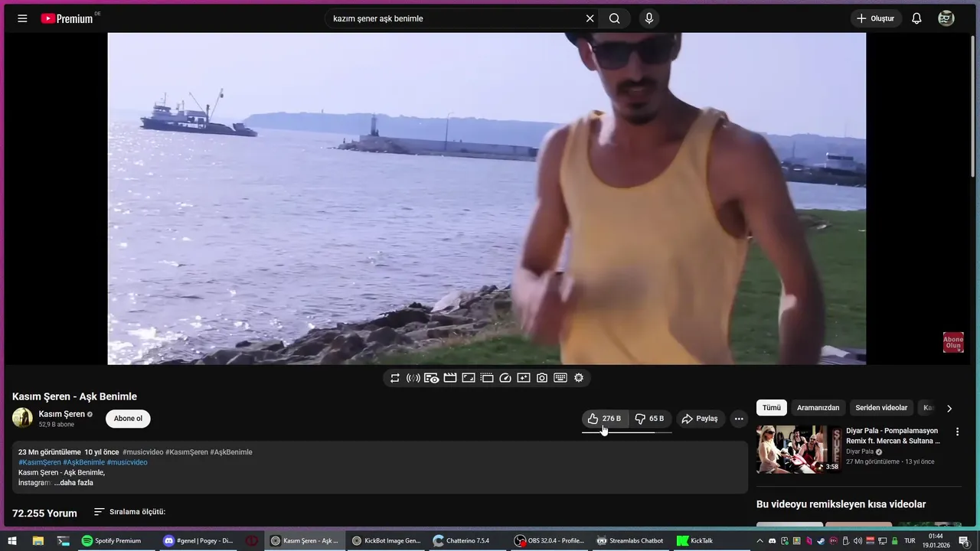
Task: Go to YouTube Premium home logo
Action: click(67, 18)
